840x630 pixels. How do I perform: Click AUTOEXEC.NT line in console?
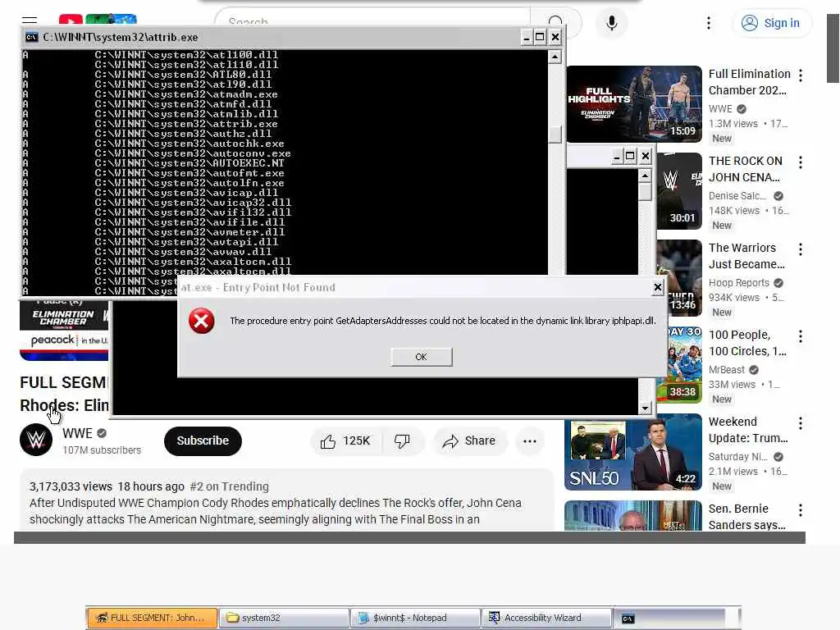(x=189, y=163)
